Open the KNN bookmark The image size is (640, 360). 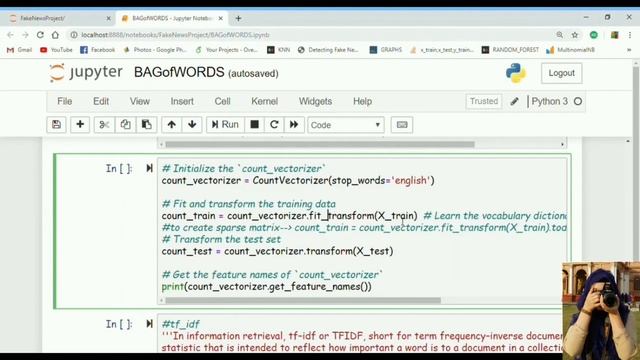[x=278, y=50]
